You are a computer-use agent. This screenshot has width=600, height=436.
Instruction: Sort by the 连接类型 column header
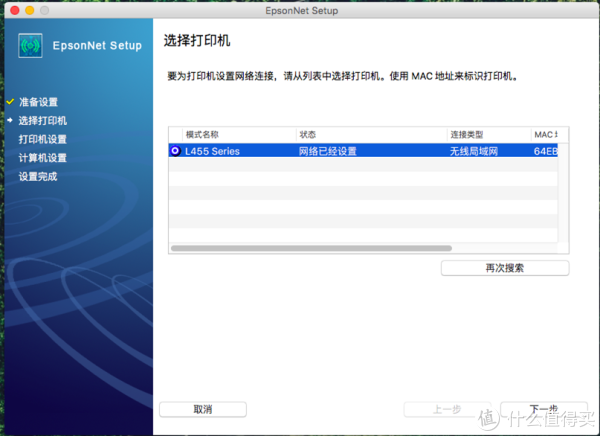coord(489,135)
